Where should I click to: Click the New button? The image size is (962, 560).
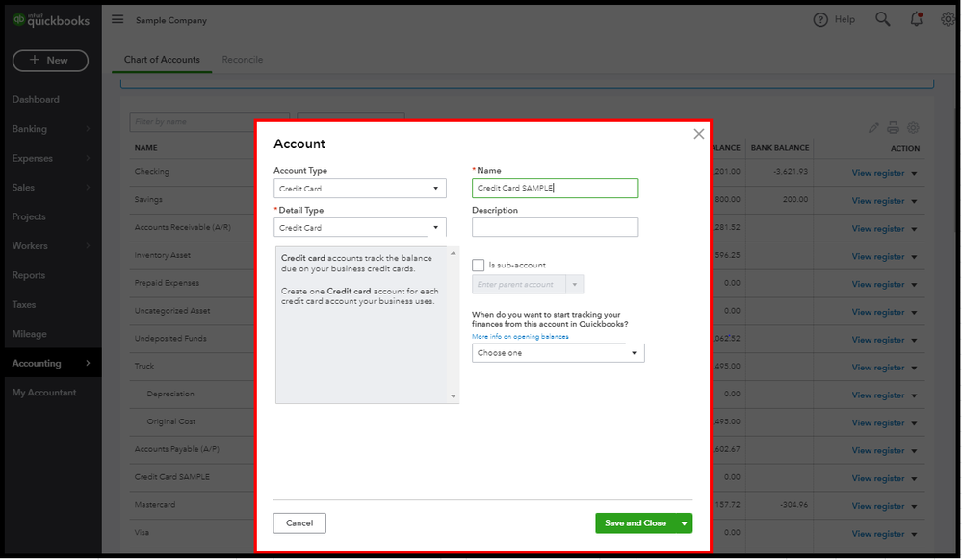coord(50,60)
